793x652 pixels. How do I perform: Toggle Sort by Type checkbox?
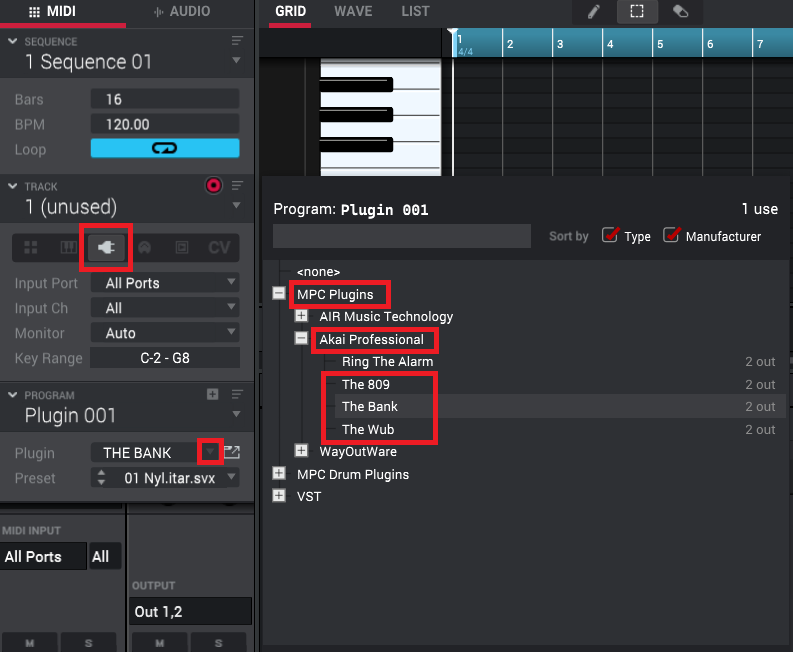tap(610, 235)
